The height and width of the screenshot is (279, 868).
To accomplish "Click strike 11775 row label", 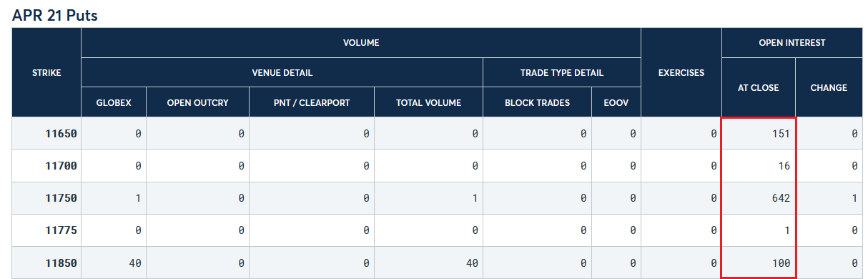I will click(61, 230).
